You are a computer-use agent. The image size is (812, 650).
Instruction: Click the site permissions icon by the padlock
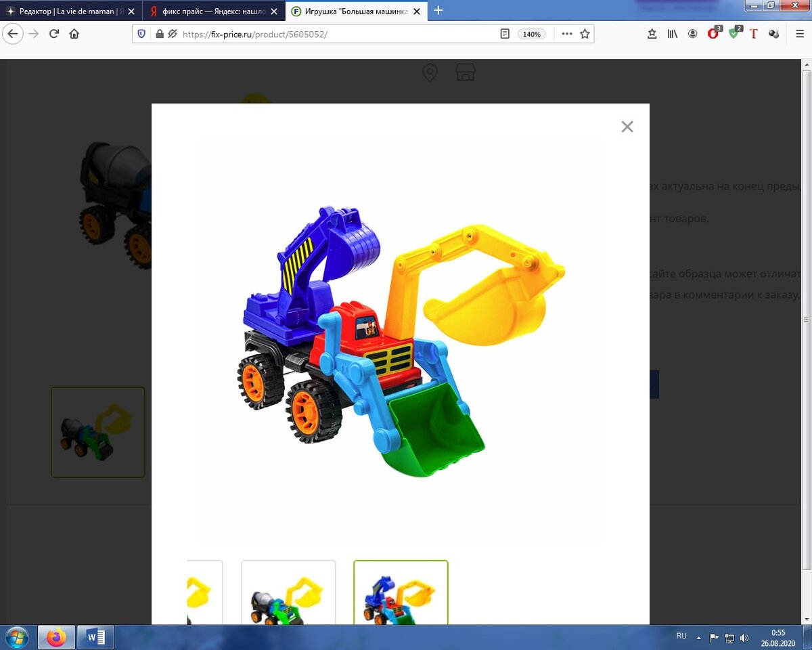coord(173,34)
